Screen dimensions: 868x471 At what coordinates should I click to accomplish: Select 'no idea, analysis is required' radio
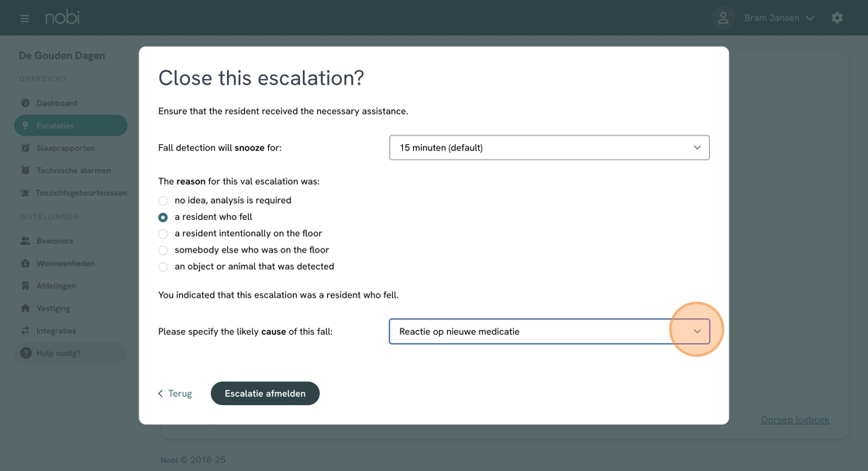pos(163,201)
